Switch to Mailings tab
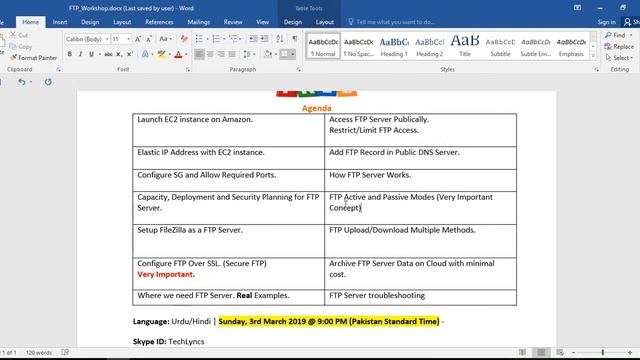 tap(198, 22)
